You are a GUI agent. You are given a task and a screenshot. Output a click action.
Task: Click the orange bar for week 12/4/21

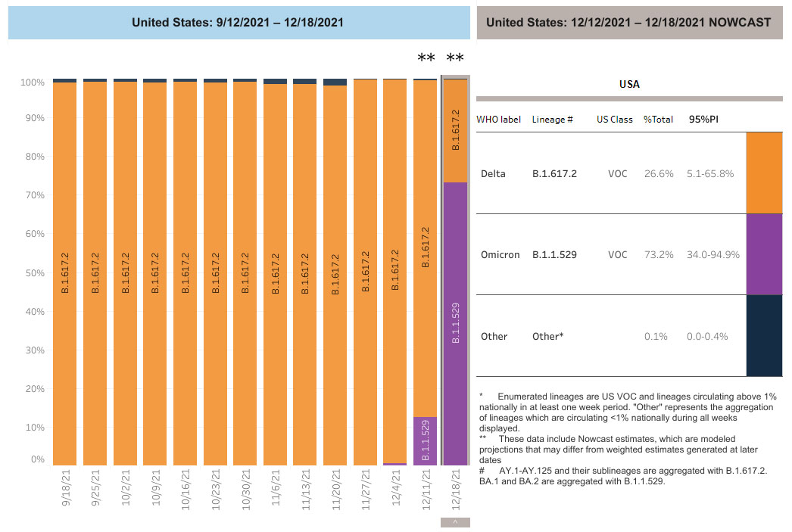[394, 271]
